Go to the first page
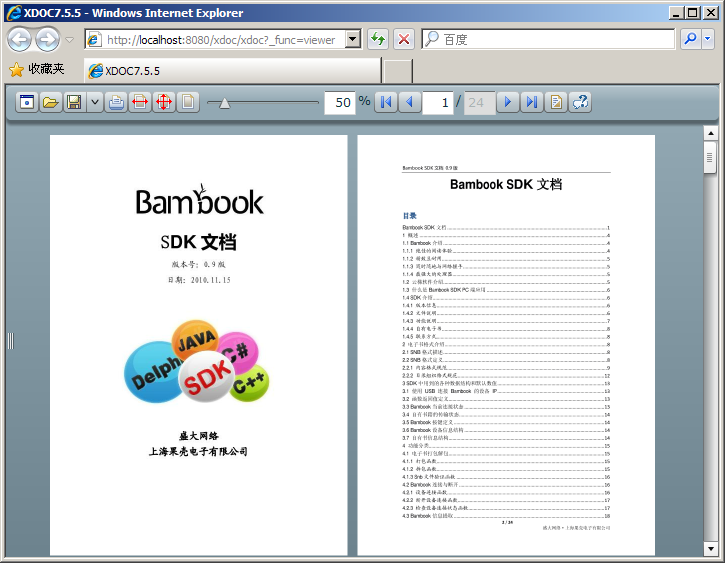The image size is (725, 563). click(x=386, y=102)
